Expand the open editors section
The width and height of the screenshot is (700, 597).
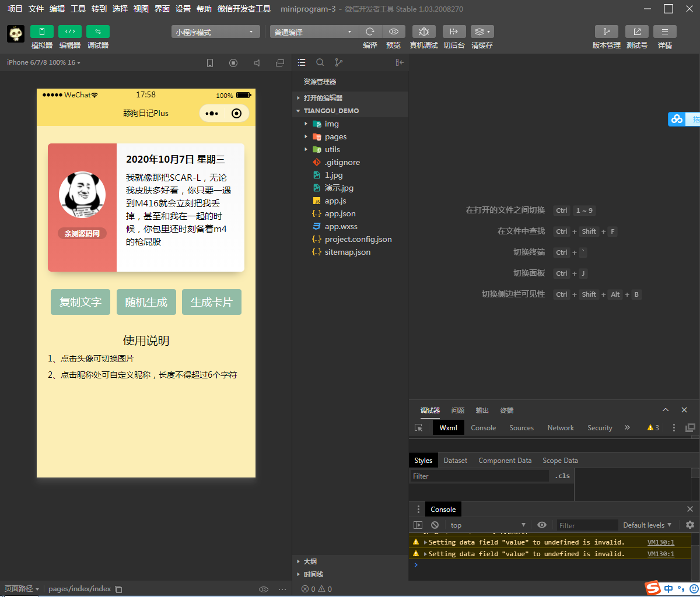350,98
